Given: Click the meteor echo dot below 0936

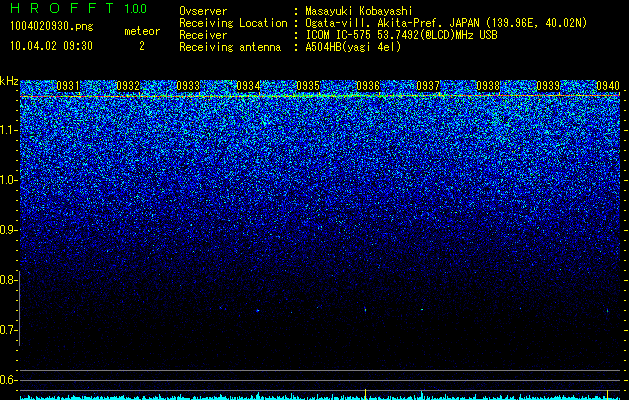Looking at the screenshot, I should point(365,309).
